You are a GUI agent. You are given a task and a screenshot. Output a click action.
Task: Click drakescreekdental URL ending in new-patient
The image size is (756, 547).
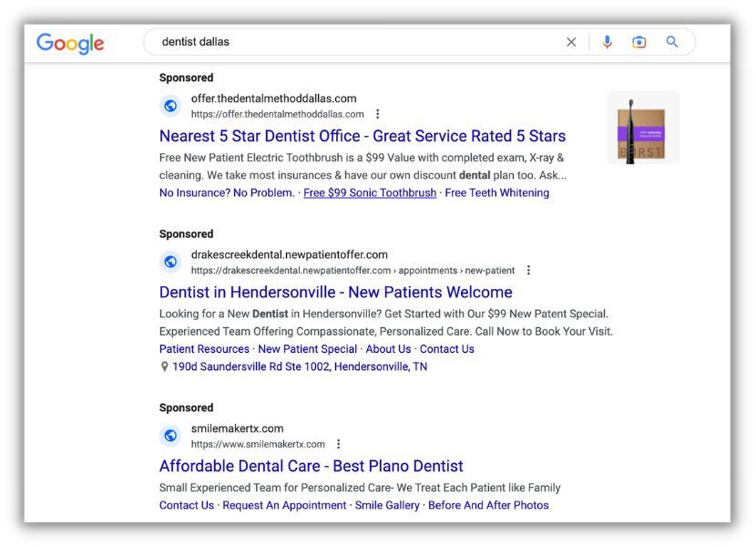[x=352, y=271]
